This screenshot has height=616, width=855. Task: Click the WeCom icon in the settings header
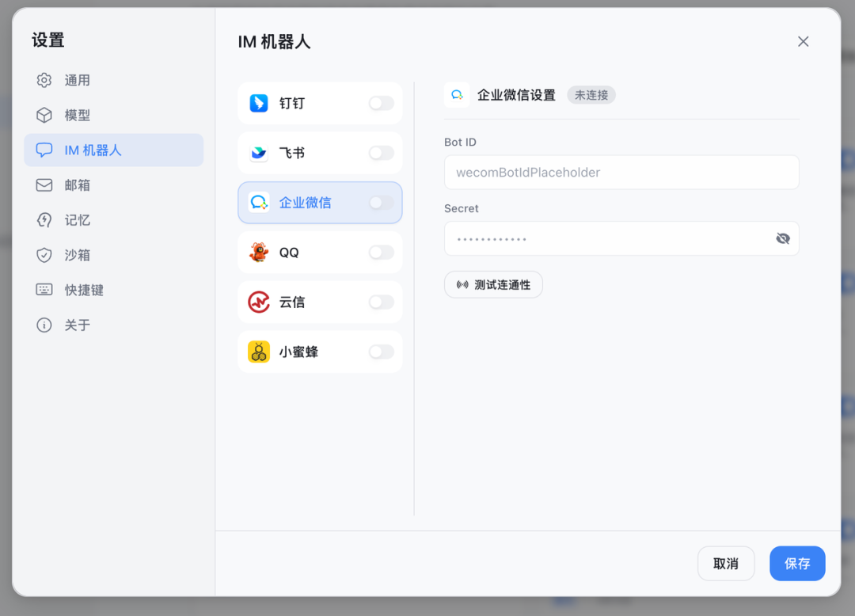[x=457, y=95]
